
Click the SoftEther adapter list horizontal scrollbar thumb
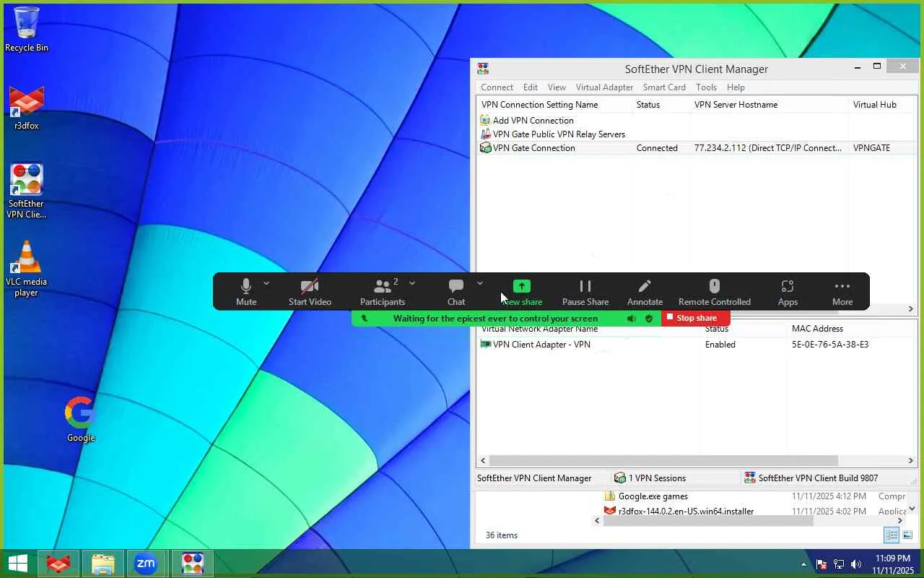click(663, 460)
